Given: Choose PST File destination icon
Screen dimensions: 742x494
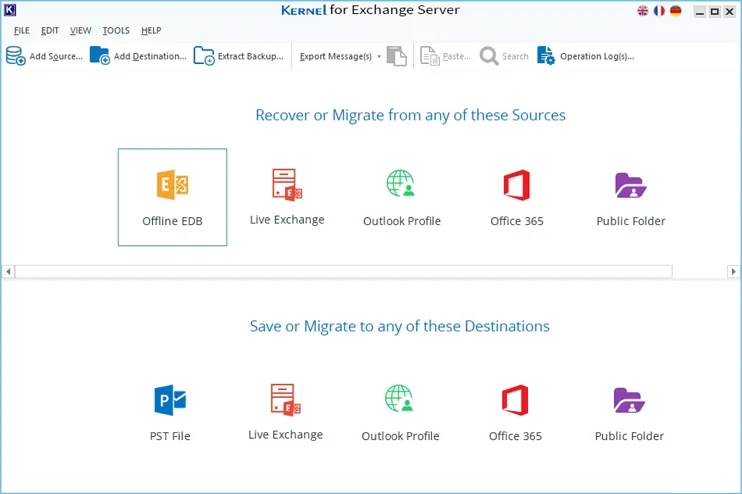Looking at the screenshot, I should coord(170,400).
